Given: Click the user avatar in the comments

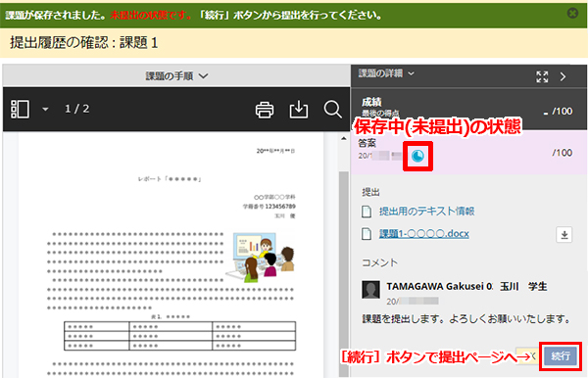Looking at the screenshot, I should coord(370,290).
